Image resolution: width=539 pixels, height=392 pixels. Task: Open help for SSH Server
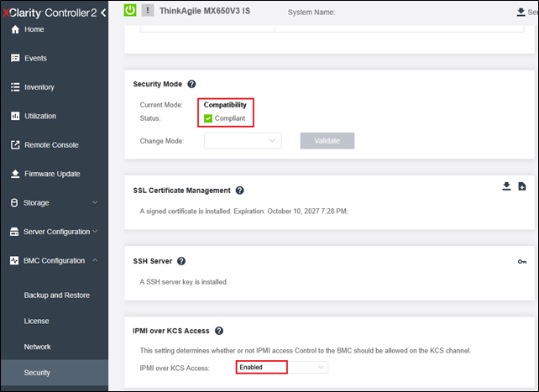coord(181,261)
